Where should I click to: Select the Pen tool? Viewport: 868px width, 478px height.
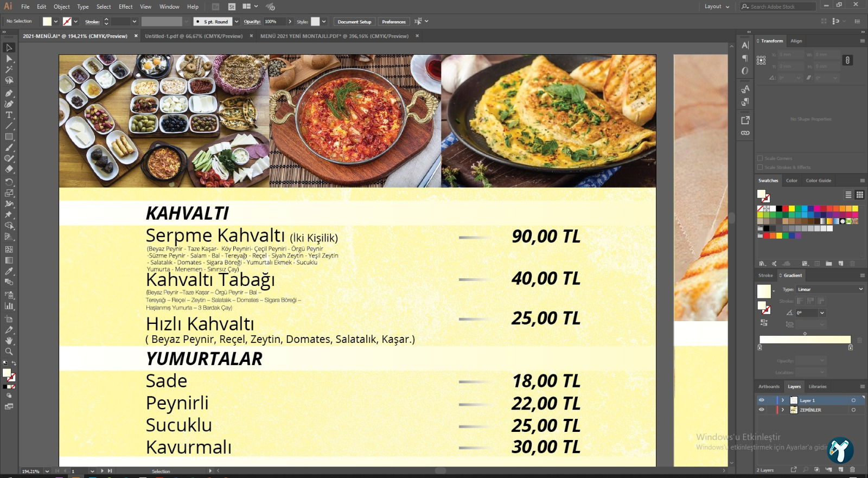(x=9, y=93)
